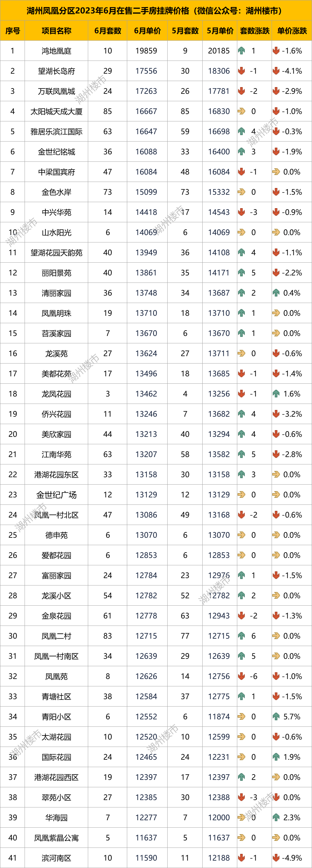Click the 序号 column header

pos(12,31)
